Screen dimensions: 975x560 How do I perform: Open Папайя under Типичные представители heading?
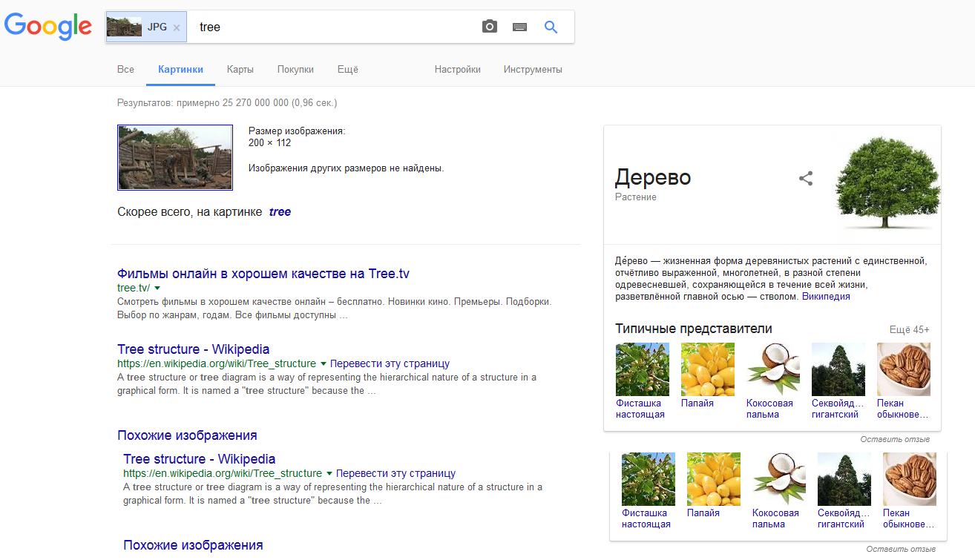pos(707,375)
